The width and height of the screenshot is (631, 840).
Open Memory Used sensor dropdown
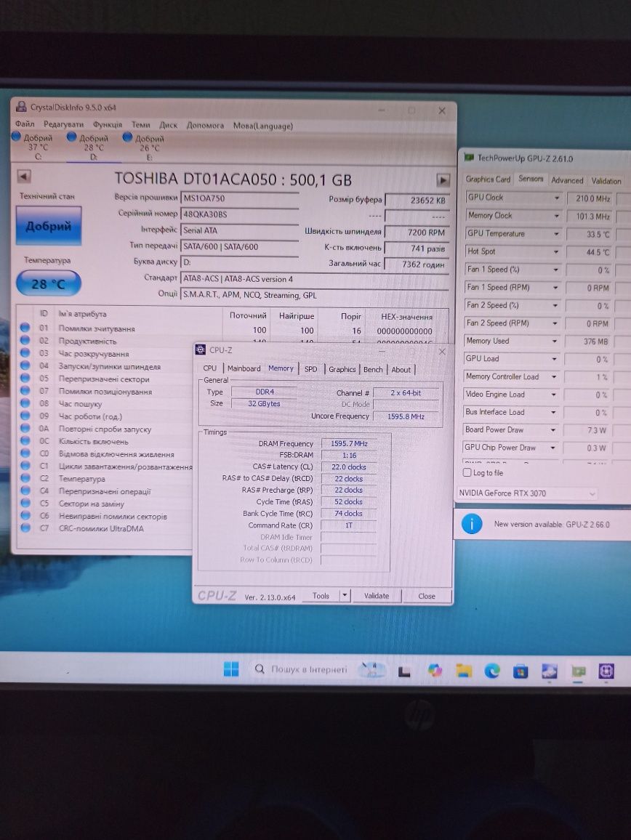tap(555, 341)
